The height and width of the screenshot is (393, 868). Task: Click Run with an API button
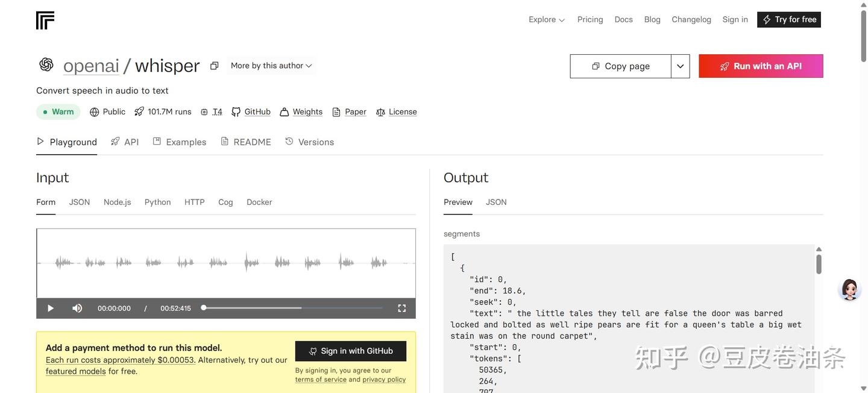[x=761, y=66]
